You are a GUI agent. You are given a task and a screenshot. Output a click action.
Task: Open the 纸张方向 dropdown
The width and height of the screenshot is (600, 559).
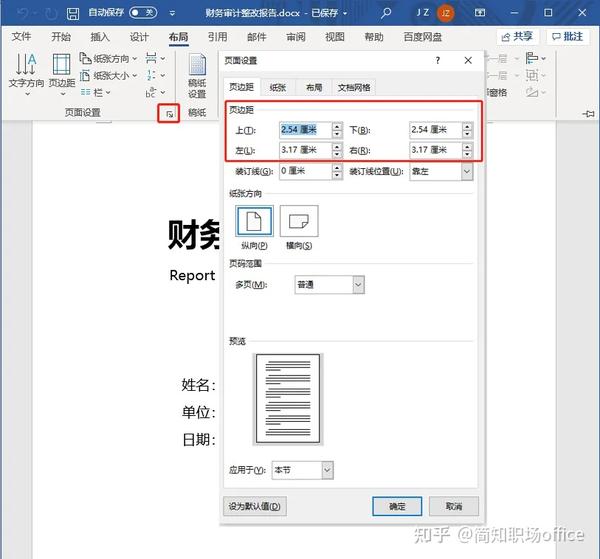click(x=108, y=59)
